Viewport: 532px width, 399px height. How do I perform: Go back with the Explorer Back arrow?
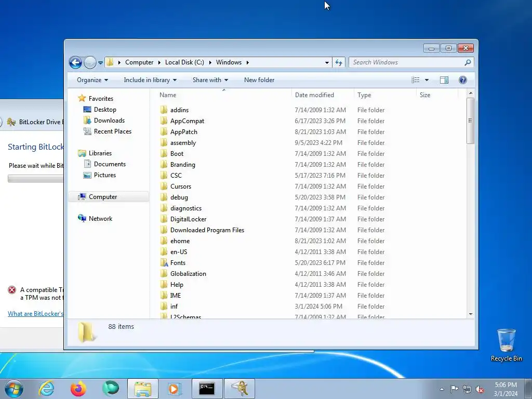(x=75, y=62)
